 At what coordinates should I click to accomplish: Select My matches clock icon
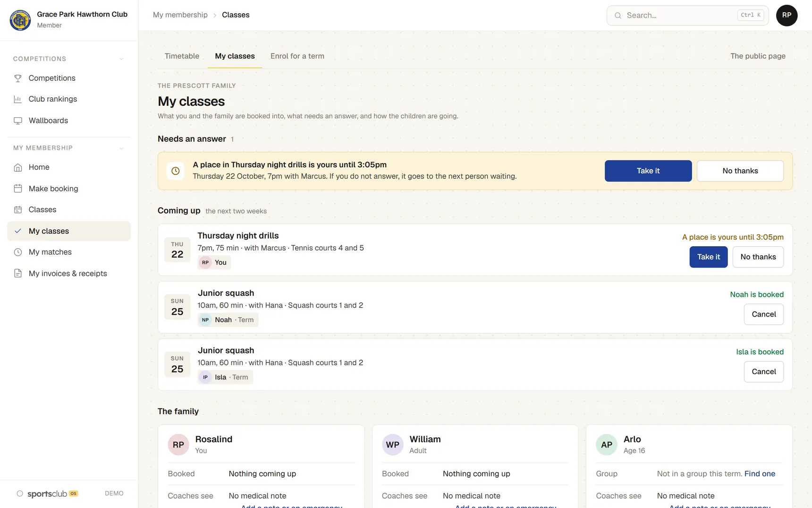pyautogui.click(x=18, y=252)
